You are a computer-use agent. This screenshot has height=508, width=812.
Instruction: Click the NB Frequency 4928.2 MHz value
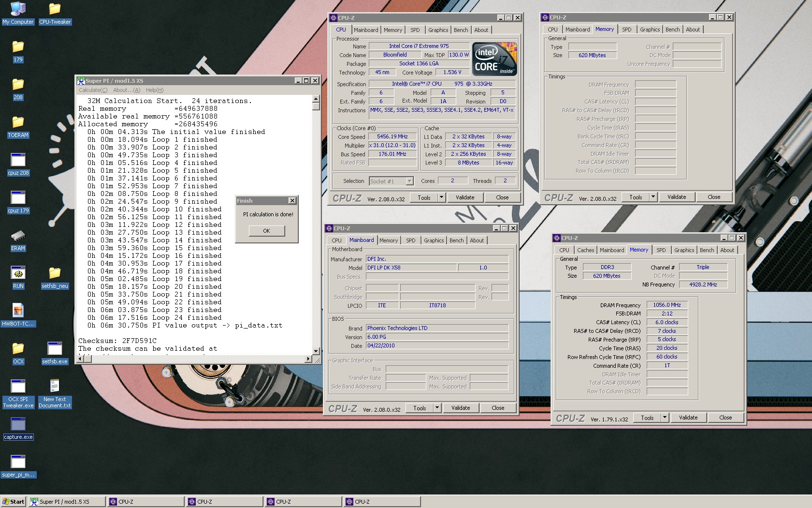coord(703,285)
